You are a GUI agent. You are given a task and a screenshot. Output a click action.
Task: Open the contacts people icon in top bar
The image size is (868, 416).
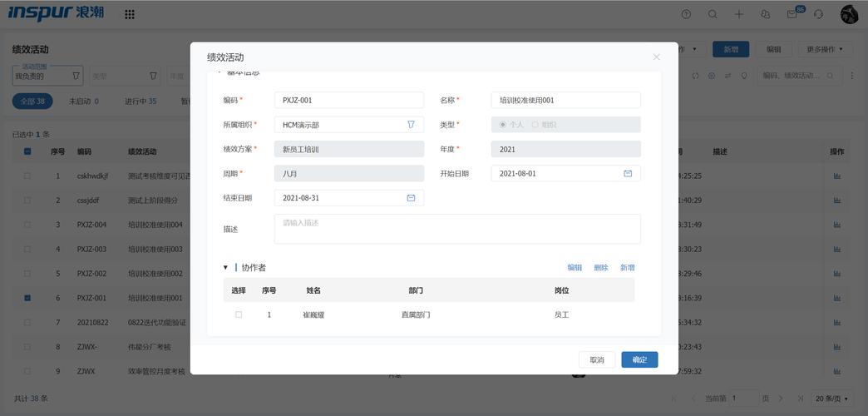coord(766,14)
